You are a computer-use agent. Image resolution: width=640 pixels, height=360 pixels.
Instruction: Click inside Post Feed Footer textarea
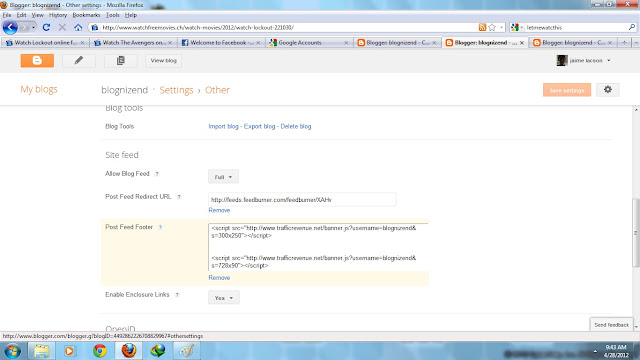[318, 247]
